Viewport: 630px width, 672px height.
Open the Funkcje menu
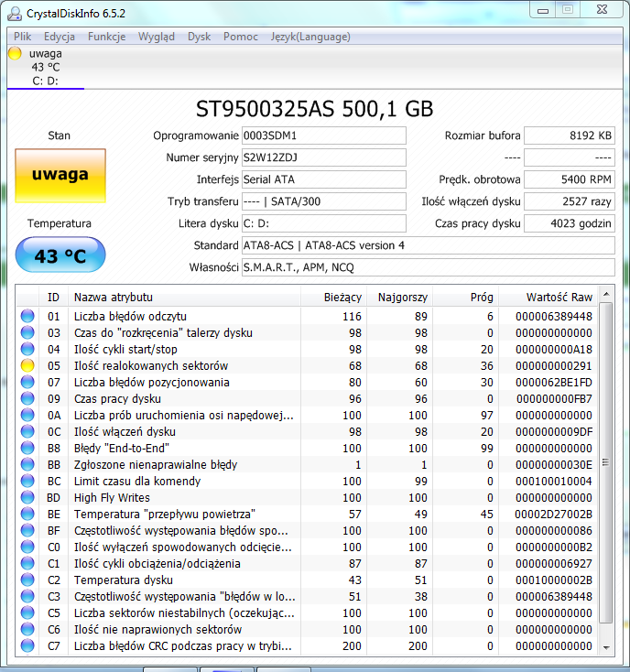click(107, 37)
